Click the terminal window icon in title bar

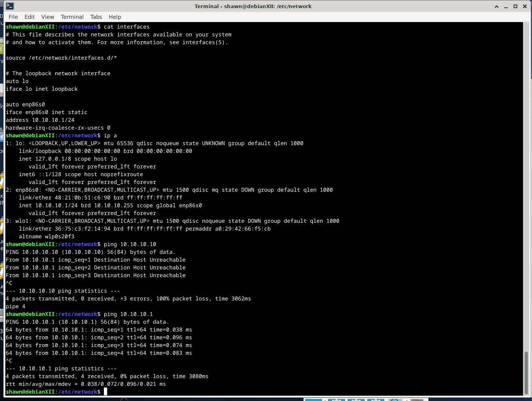tap(10, 6)
